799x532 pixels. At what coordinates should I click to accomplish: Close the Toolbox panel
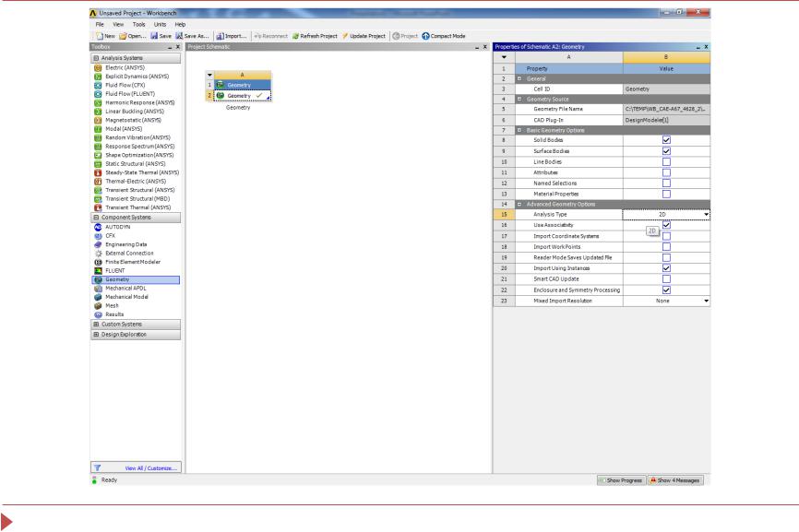tap(178, 47)
